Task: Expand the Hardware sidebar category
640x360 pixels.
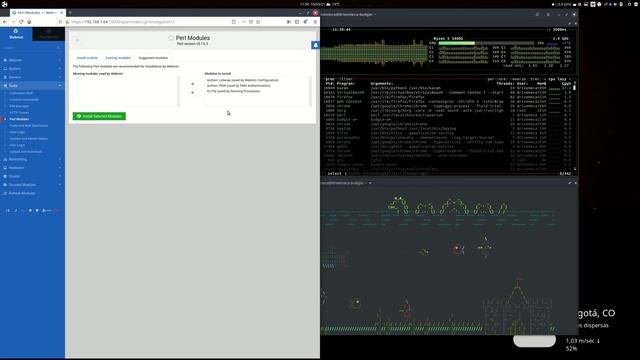Action: (x=32, y=168)
